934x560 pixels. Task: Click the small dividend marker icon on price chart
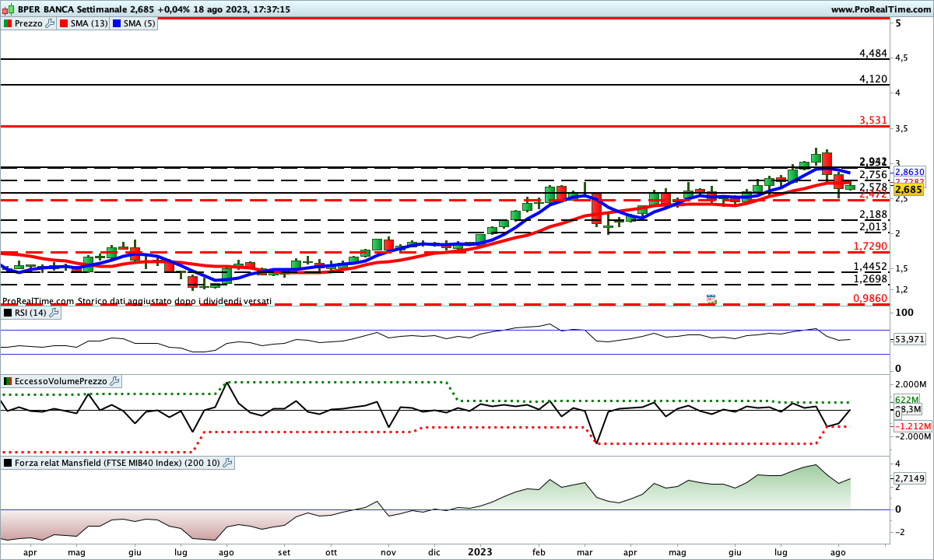[711, 299]
